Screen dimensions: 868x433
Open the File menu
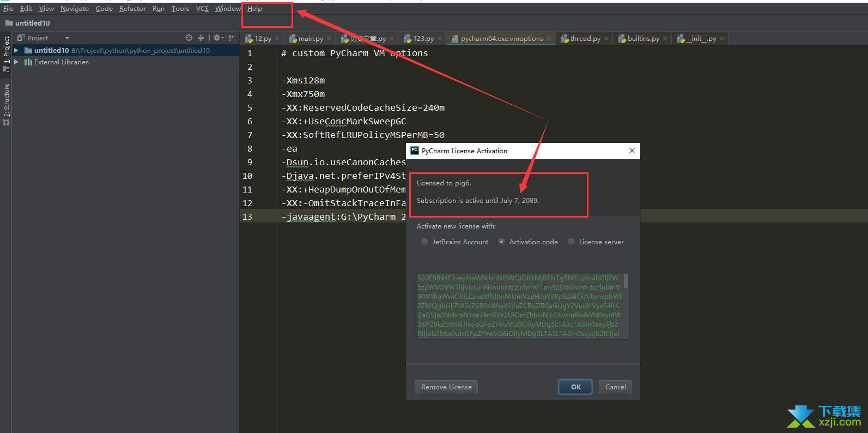point(8,9)
